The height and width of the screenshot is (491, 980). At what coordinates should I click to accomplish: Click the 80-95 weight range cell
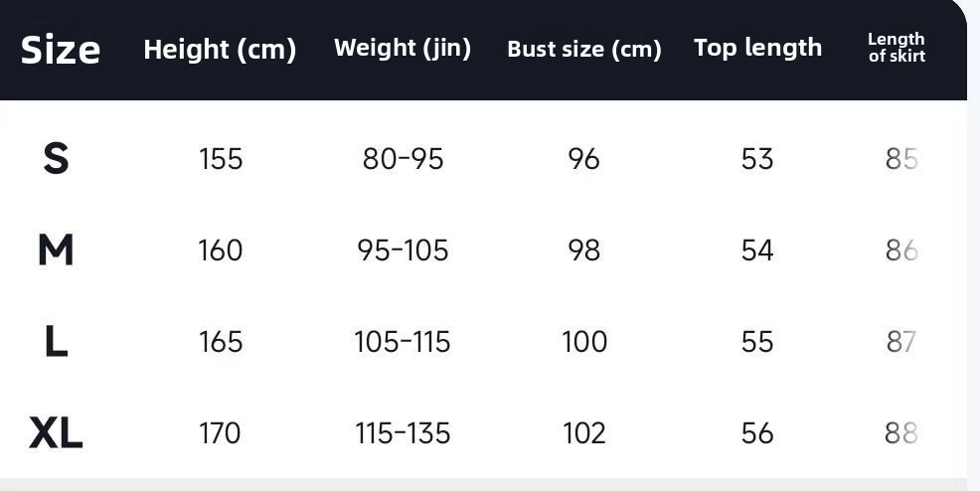point(403,159)
